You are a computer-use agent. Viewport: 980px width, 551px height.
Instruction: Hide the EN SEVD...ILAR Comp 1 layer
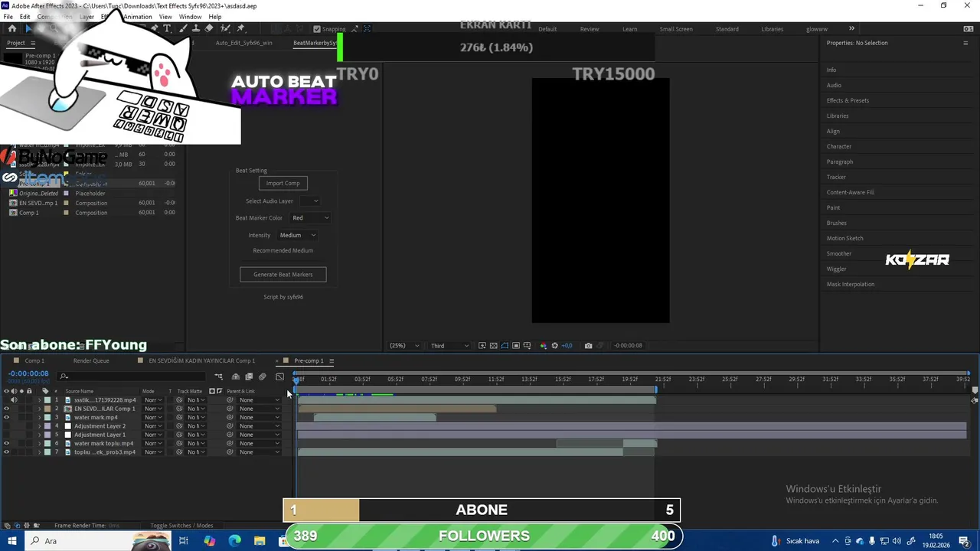point(6,409)
